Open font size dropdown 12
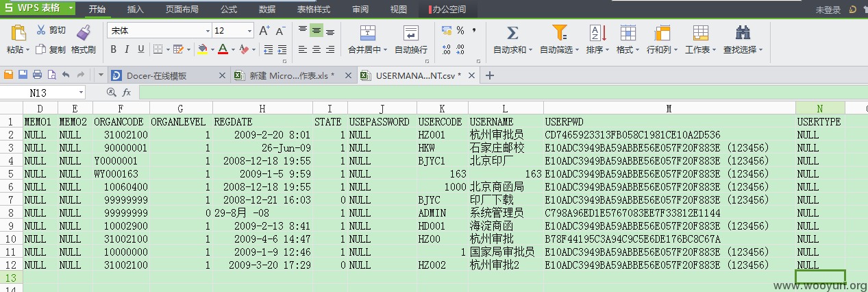 [x=250, y=31]
